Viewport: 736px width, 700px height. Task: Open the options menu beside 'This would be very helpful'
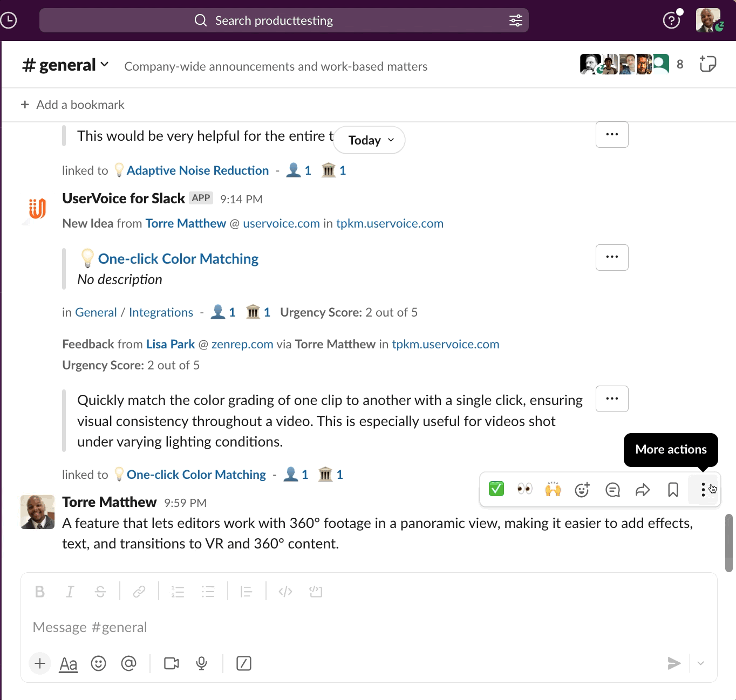(612, 134)
